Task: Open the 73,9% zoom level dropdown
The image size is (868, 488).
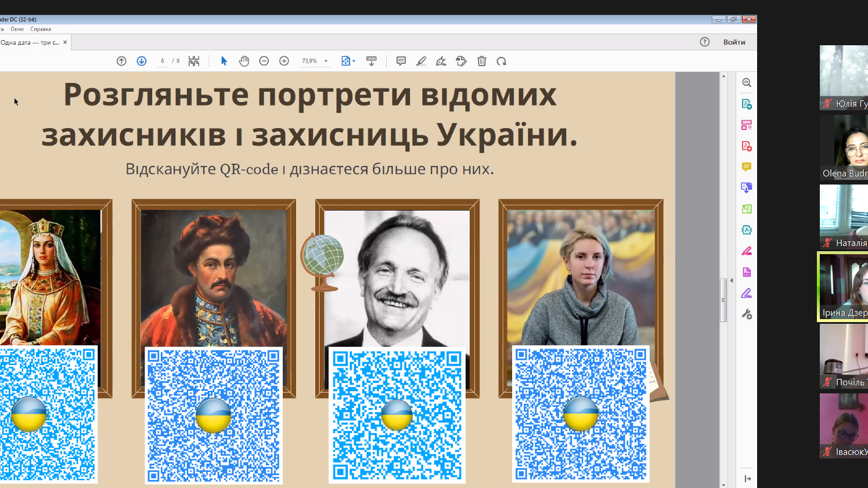Action: [x=326, y=61]
